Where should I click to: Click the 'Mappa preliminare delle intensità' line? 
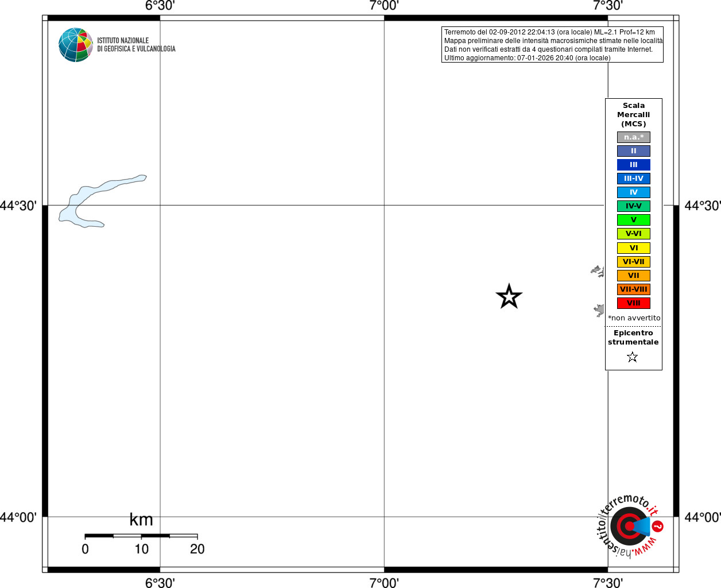tap(553, 41)
